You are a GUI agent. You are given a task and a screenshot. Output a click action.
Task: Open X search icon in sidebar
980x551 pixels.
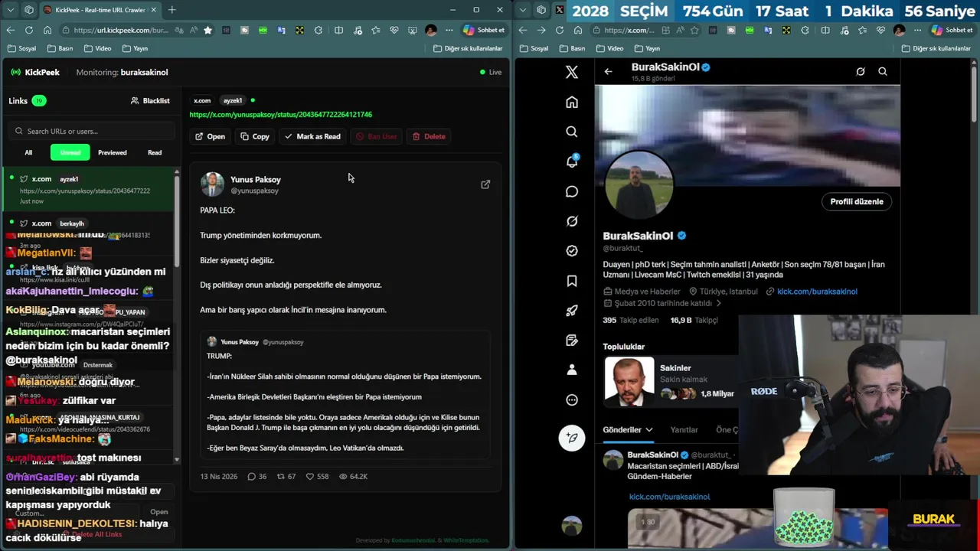pyautogui.click(x=572, y=132)
